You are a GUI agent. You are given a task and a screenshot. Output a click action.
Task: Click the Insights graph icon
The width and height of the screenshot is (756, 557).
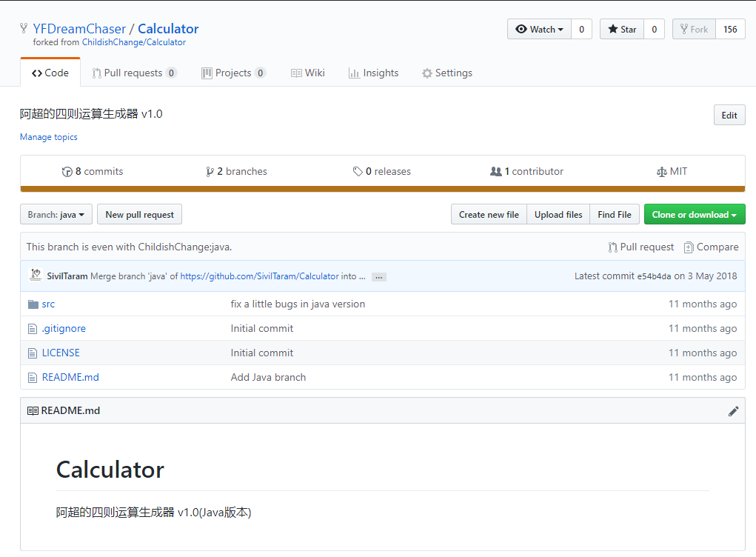(x=354, y=73)
